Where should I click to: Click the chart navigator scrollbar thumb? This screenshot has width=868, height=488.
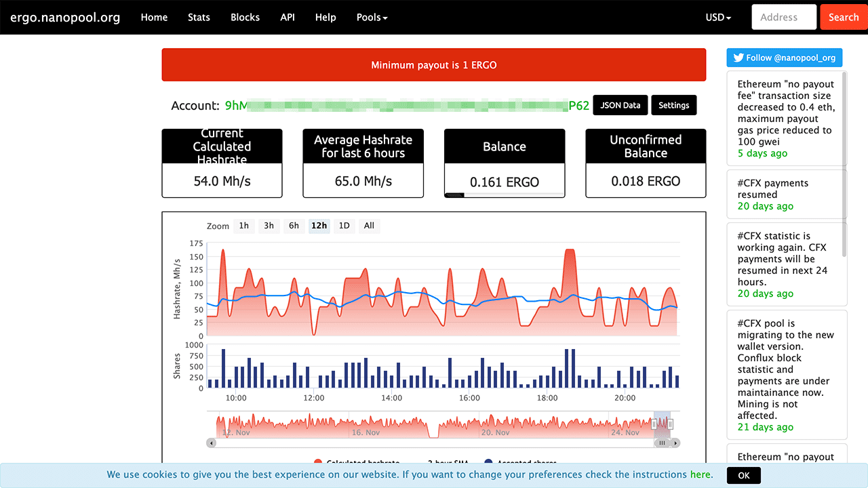662,443
